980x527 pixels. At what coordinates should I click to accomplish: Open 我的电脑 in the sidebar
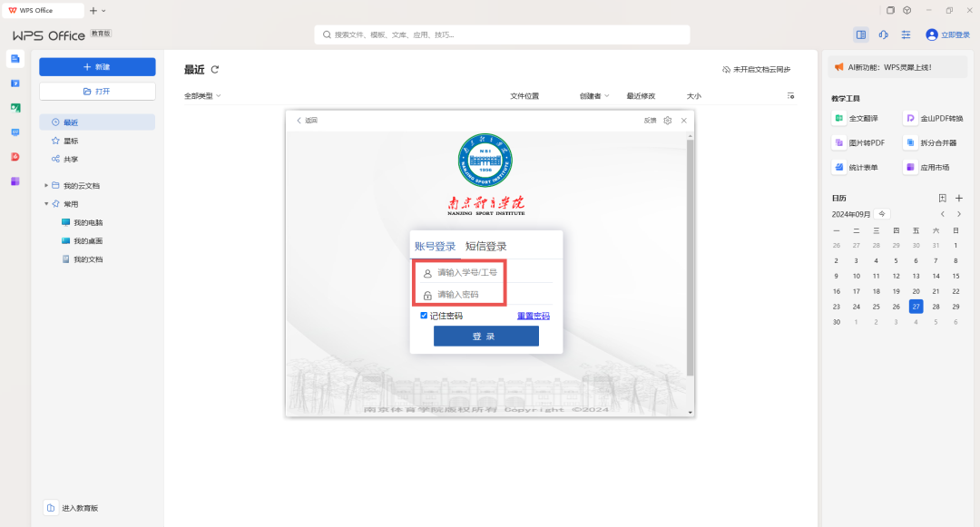coord(82,222)
